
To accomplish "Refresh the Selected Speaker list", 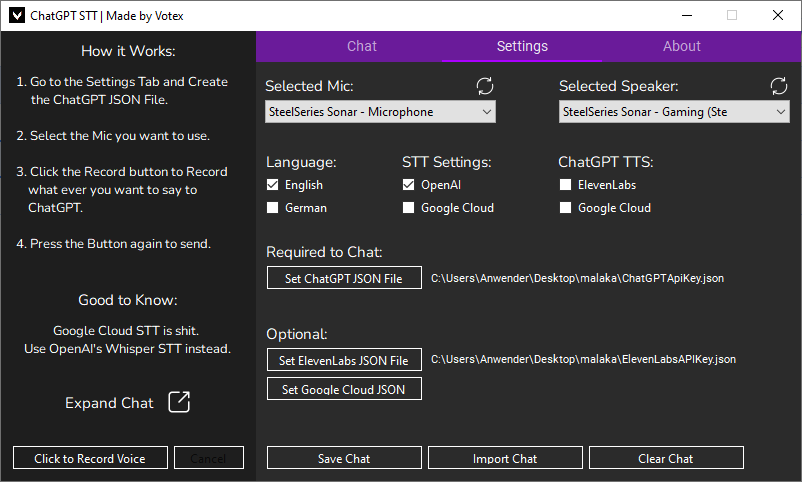I will (779, 86).
